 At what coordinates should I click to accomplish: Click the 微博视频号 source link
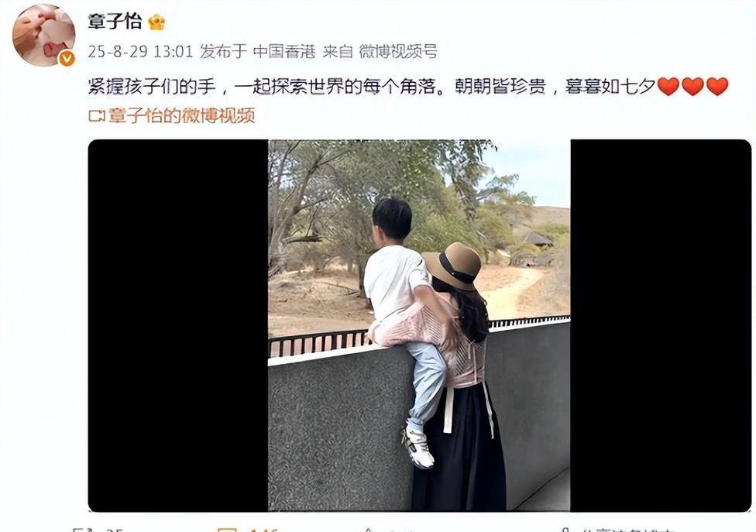coord(398,51)
